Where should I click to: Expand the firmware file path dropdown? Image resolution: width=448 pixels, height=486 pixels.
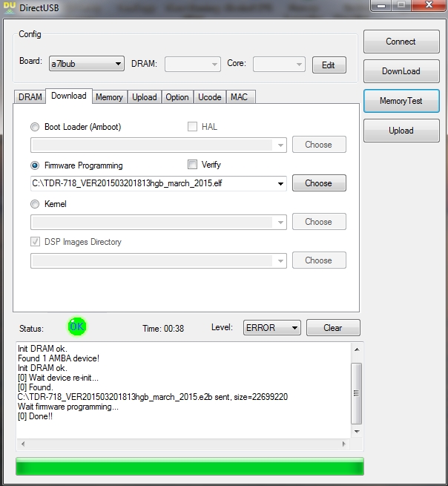click(x=280, y=183)
